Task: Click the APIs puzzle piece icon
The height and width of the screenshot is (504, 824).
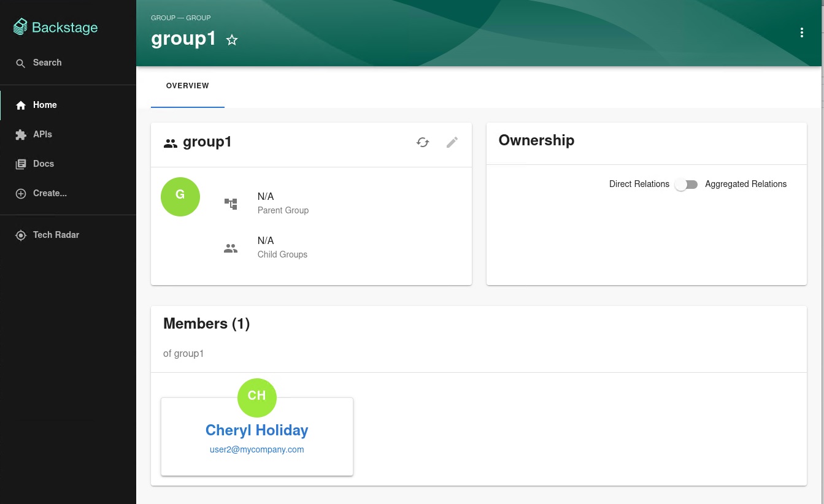Action: (x=21, y=135)
